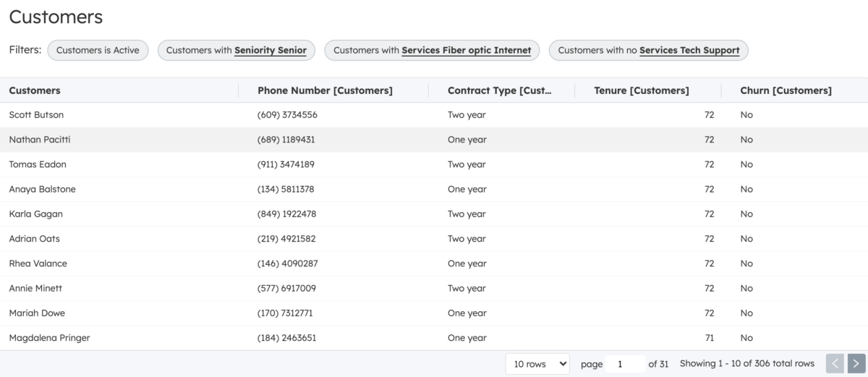Click the Tenure [Customers] column header
The height and width of the screenshot is (377, 868).
[x=642, y=90]
